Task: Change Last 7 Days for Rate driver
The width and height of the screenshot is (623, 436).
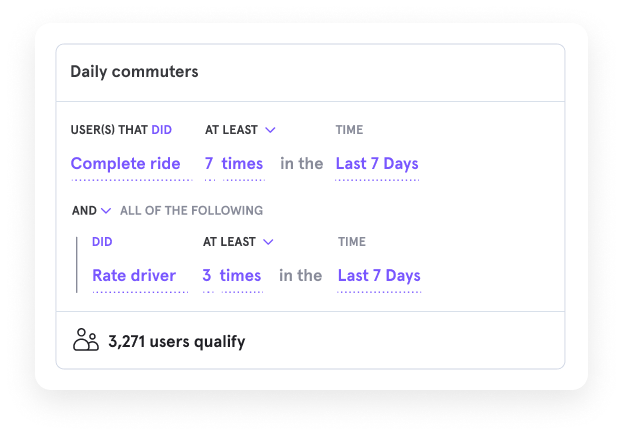Action: [379, 275]
